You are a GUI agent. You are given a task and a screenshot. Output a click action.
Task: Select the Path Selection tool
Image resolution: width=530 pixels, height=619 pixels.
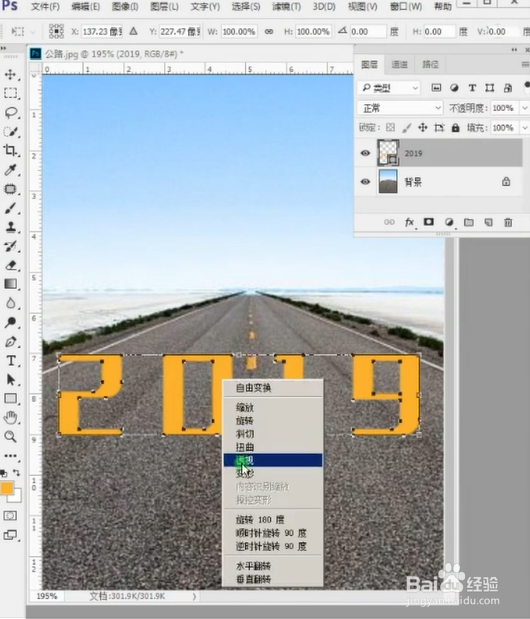[11, 380]
